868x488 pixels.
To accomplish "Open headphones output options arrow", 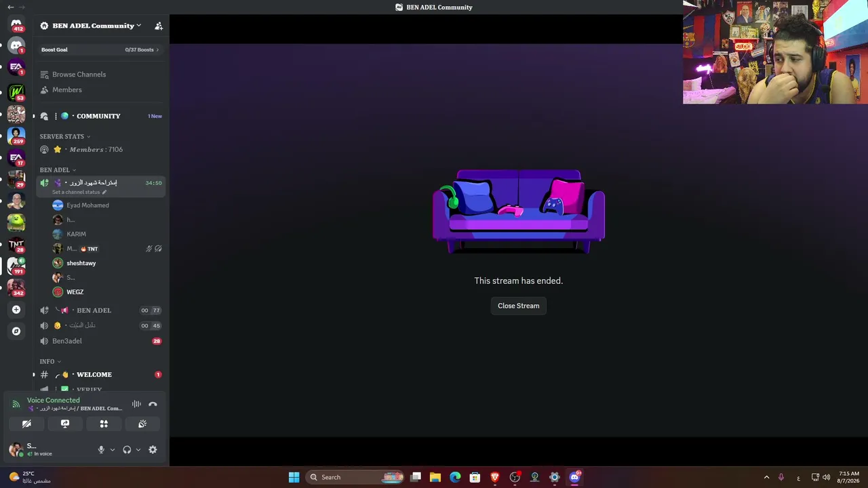I will pyautogui.click(x=138, y=449).
